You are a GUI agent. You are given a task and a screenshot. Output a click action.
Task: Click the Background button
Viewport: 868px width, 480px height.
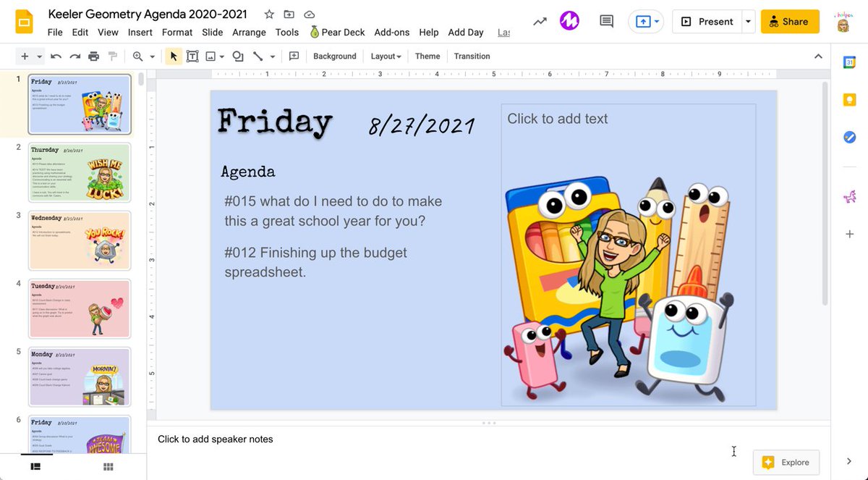pyautogui.click(x=335, y=56)
